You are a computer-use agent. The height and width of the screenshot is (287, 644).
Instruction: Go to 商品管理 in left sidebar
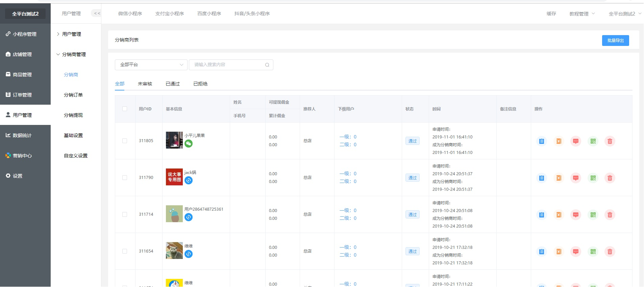[25, 75]
